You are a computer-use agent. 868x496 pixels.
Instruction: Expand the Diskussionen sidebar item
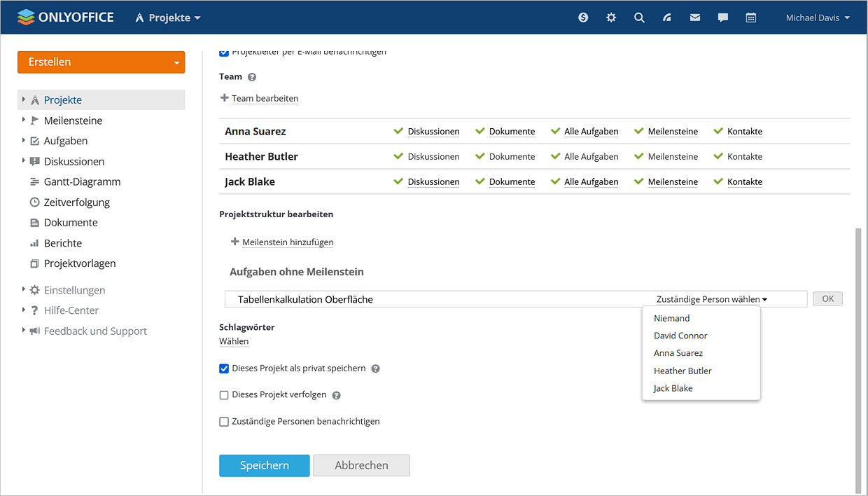[24, 161]
